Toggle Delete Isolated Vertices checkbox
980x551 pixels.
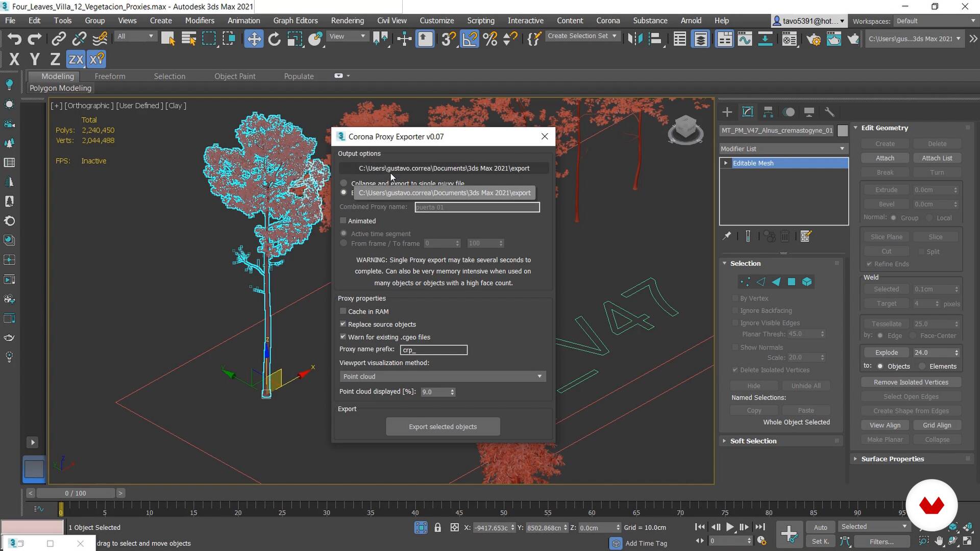tap(735, 370)
